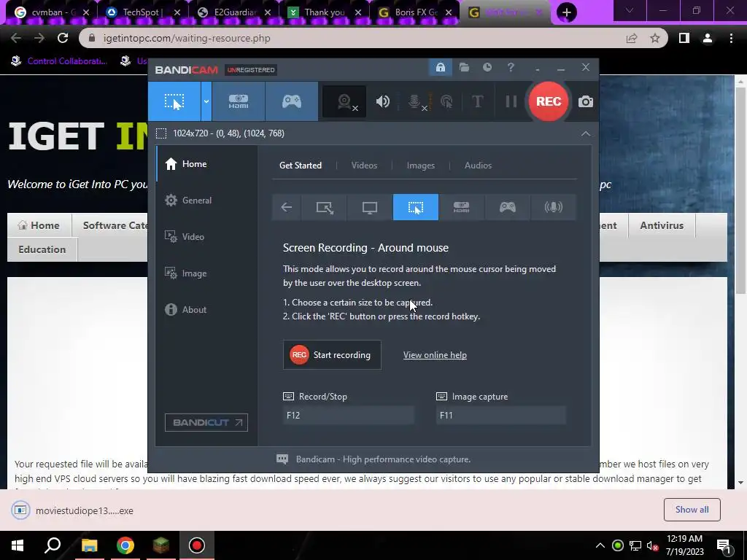Open Windows Start menu
Screen dimensions: 747x560
tap(18, 545)
